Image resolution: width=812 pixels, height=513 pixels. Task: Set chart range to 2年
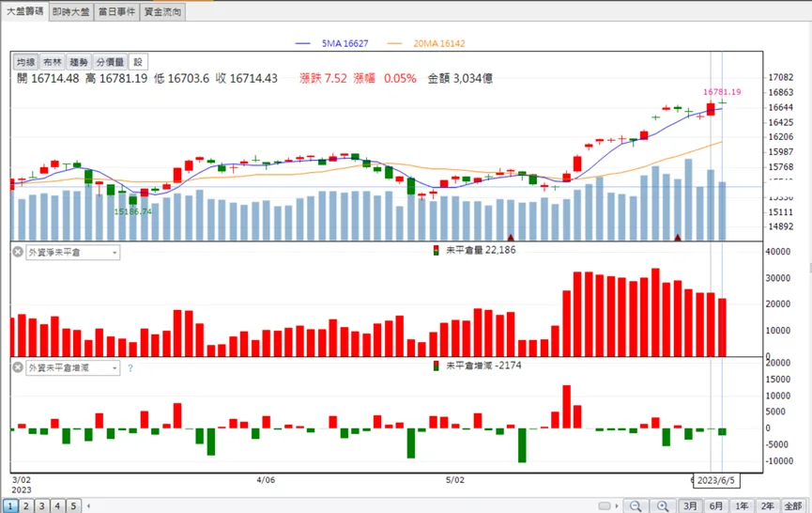click(x=768, y=505)
